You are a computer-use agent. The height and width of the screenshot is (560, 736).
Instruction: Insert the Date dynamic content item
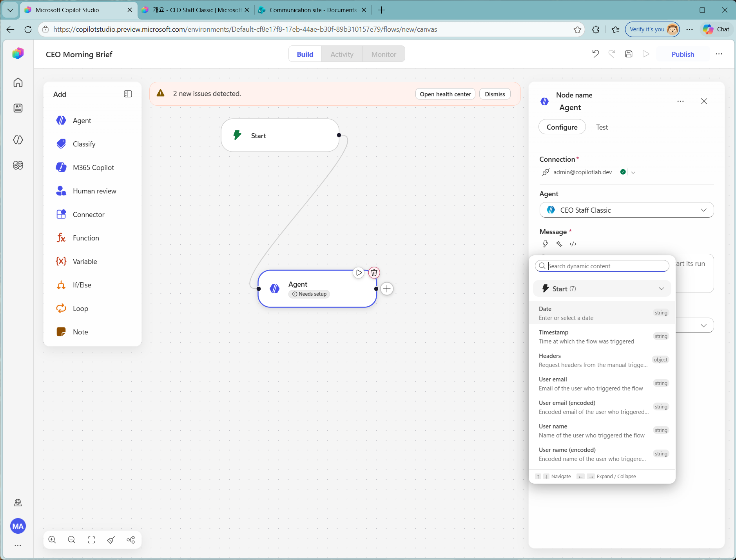602,313
